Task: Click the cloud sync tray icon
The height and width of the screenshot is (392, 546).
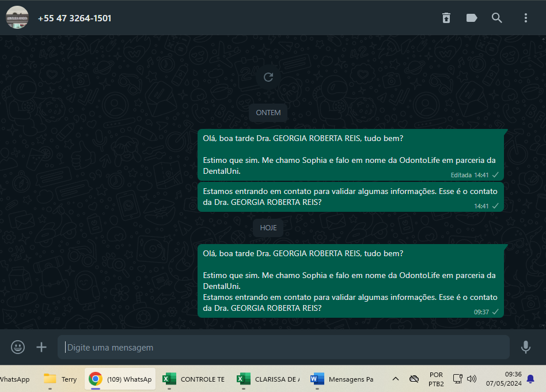Action: point(414,379)
